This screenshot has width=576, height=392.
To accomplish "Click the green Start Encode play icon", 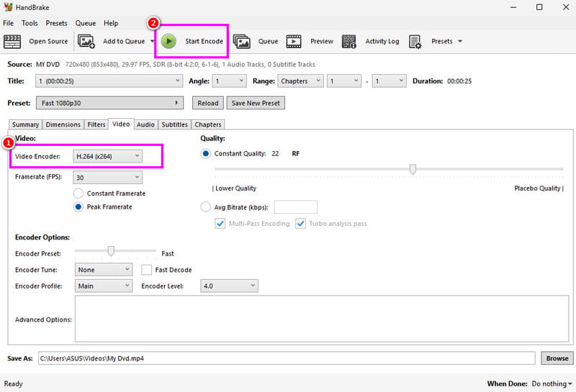I will pyautogui.click(x=168, y=42).
